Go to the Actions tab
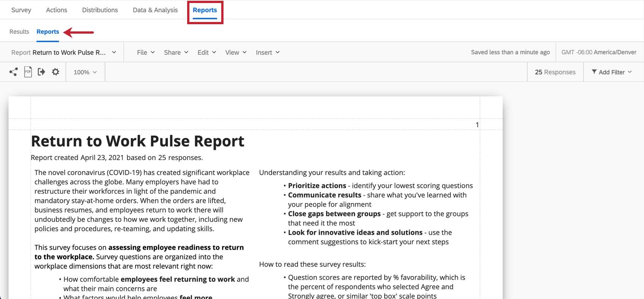644x299 pixels. [56, 10]
